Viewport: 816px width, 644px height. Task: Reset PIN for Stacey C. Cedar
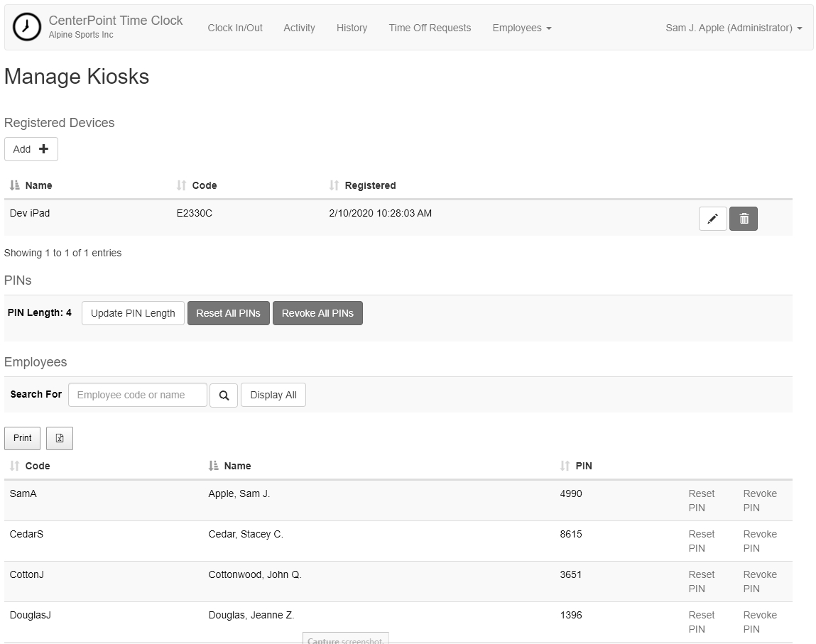tap(701, 541)
